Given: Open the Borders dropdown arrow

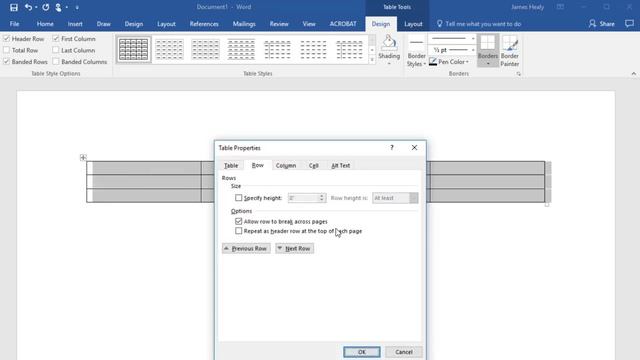Looking at the screenshot, I should click(x=488, y=64).
